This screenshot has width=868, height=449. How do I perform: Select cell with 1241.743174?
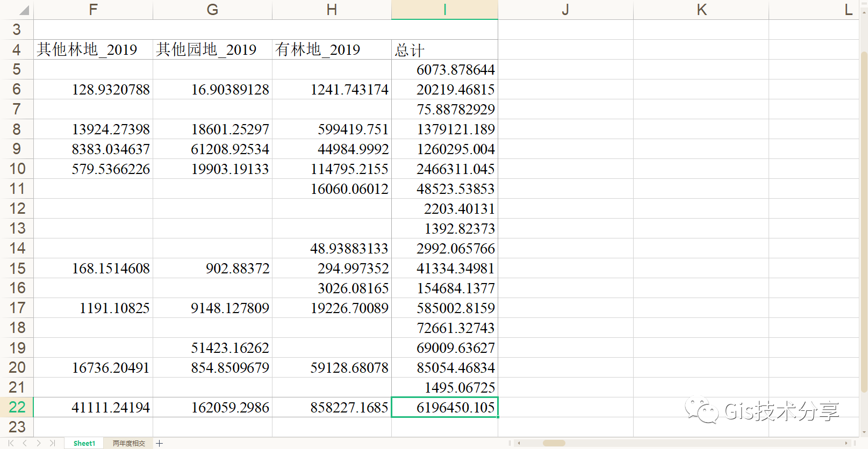332,89
